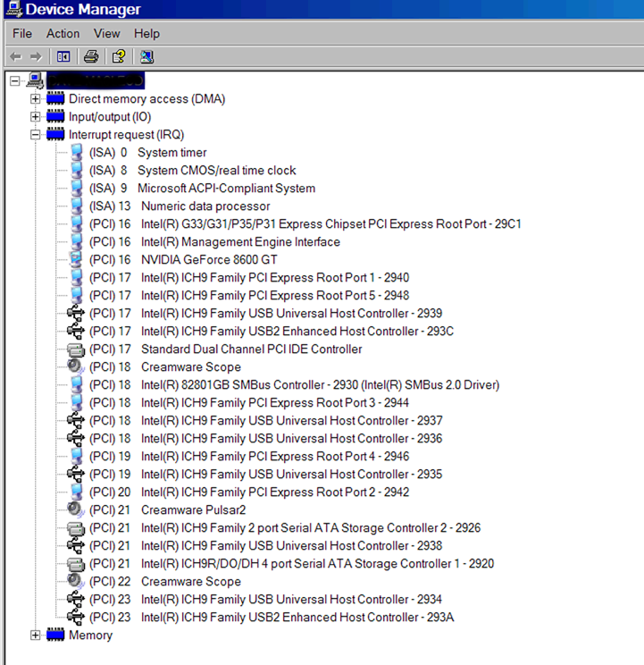The height and width of the screenshot is (665, 644).
Task: Click USB icon for Enhanced Controller 293C
Action: pos(76,331)
